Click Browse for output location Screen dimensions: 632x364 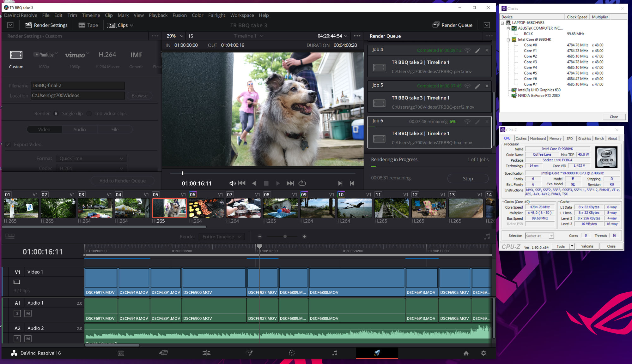[139, 96]
